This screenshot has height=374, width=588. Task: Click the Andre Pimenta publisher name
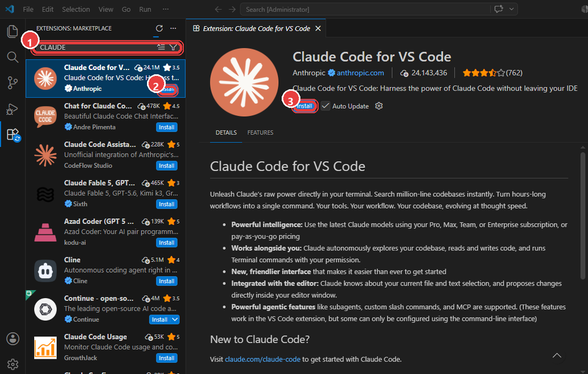point(94,127)
